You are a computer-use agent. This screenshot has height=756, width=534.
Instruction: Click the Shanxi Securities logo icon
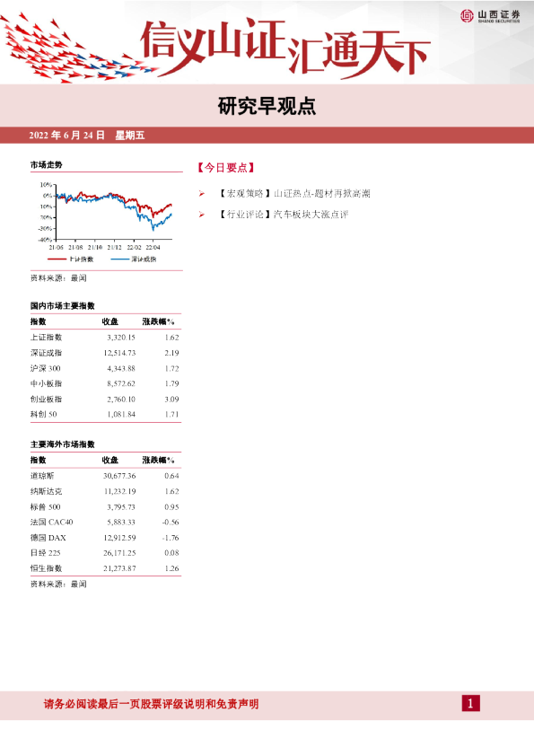[x=467, y=16]
